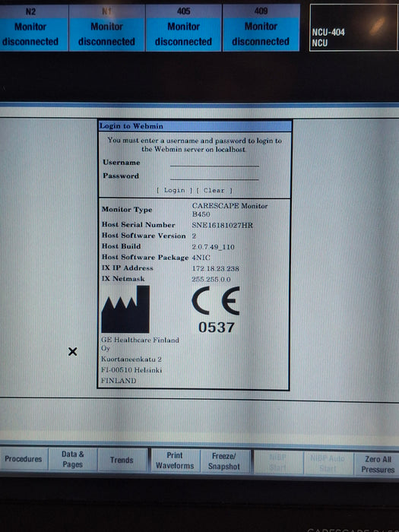Click the Username label

[x=122, y=163]
